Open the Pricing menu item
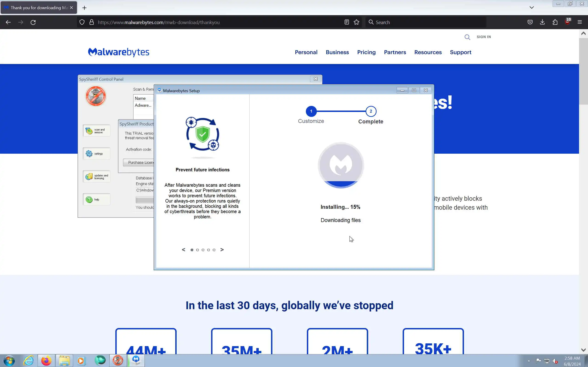Screen dimensions: 588x367 (366, 52)
